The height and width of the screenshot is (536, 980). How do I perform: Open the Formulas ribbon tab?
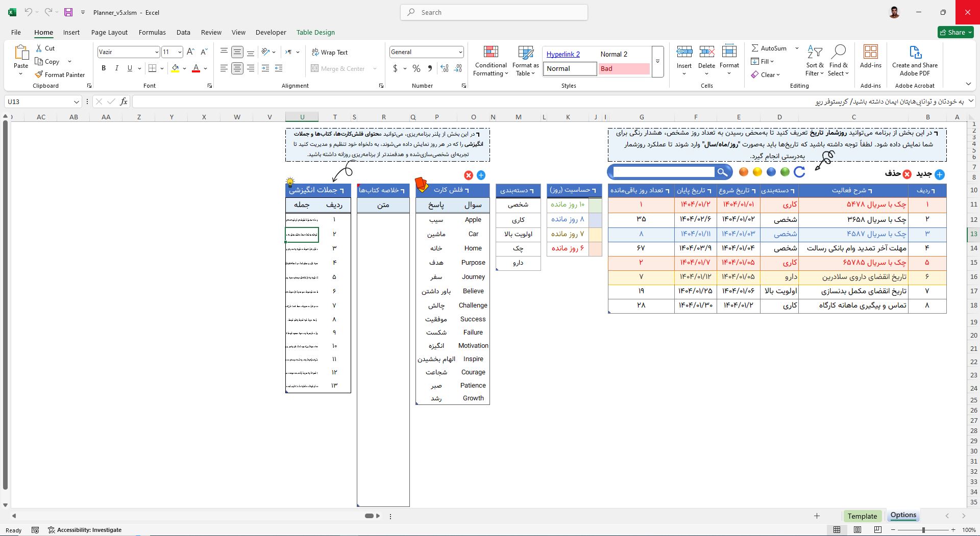[152, 32]
